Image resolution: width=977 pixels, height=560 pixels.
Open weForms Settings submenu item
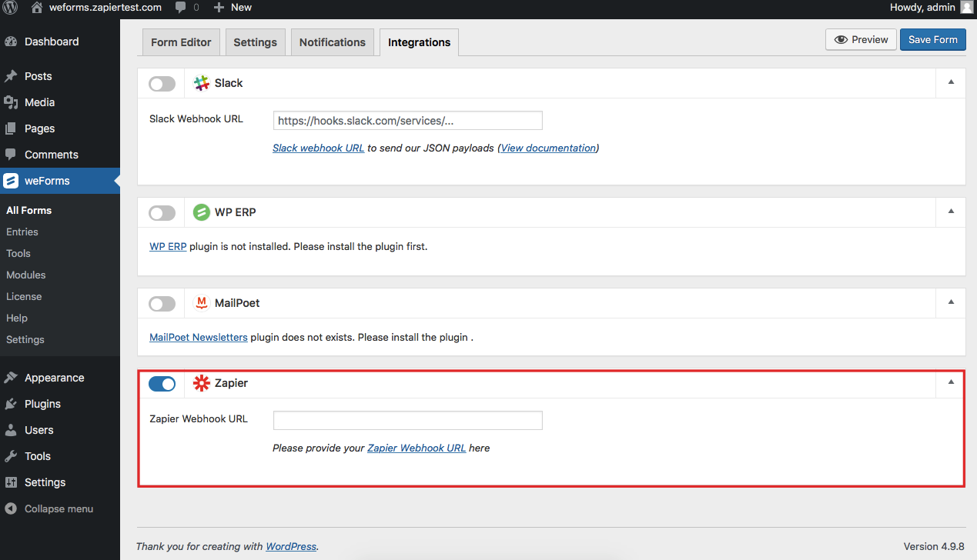[25, 339]
